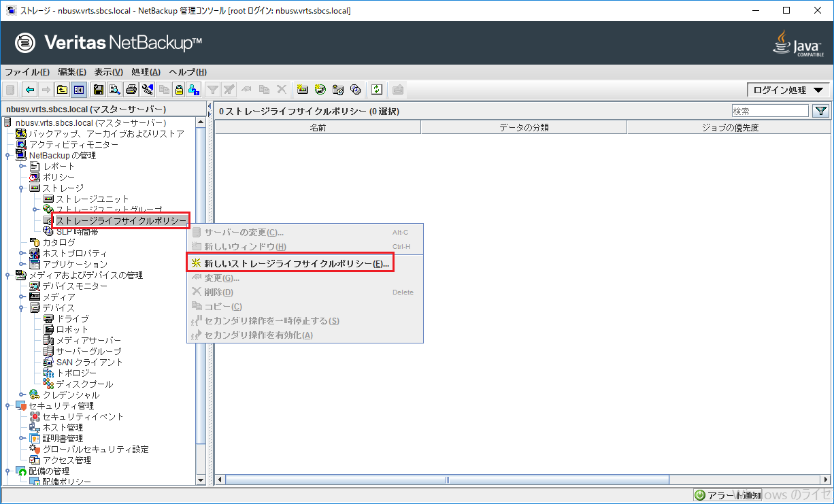Click the refresh toolbar icon
The image size is (834, 504).
pos(377,90)
